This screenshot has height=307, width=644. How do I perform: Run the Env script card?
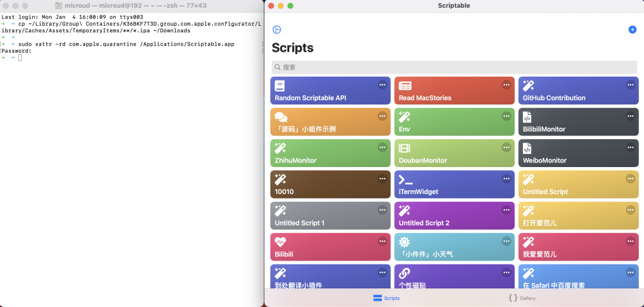(x=454, y=122)
